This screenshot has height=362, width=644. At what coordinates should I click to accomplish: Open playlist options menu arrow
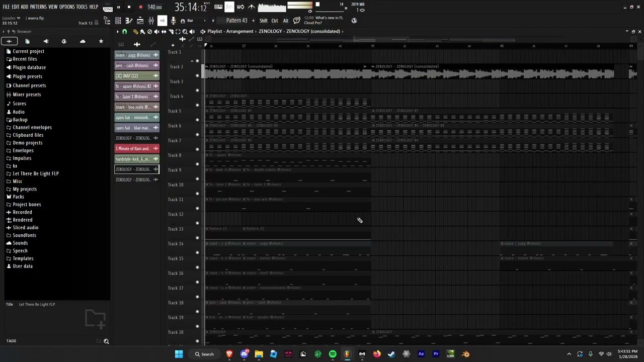point(118,32)
